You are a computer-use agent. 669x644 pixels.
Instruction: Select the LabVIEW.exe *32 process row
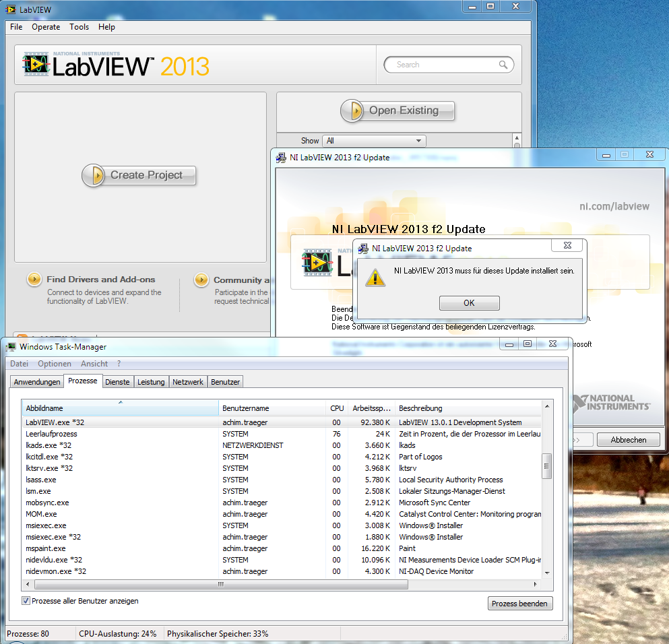coord(282,422)
